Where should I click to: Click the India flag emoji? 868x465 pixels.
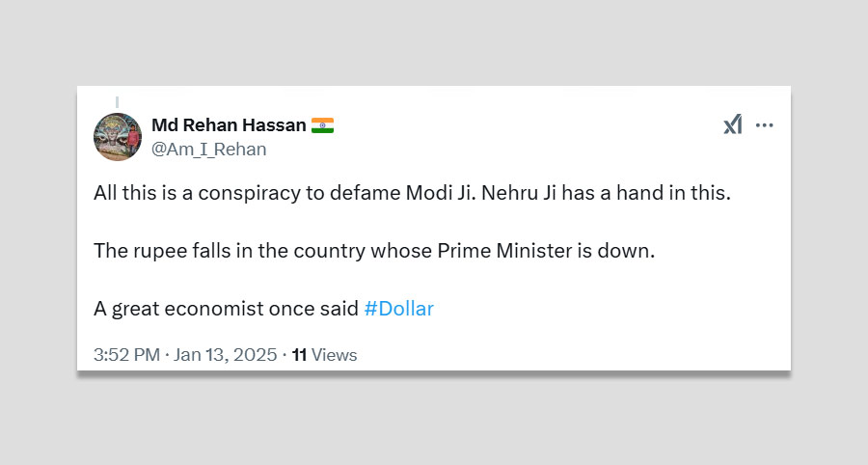[322, 125]
